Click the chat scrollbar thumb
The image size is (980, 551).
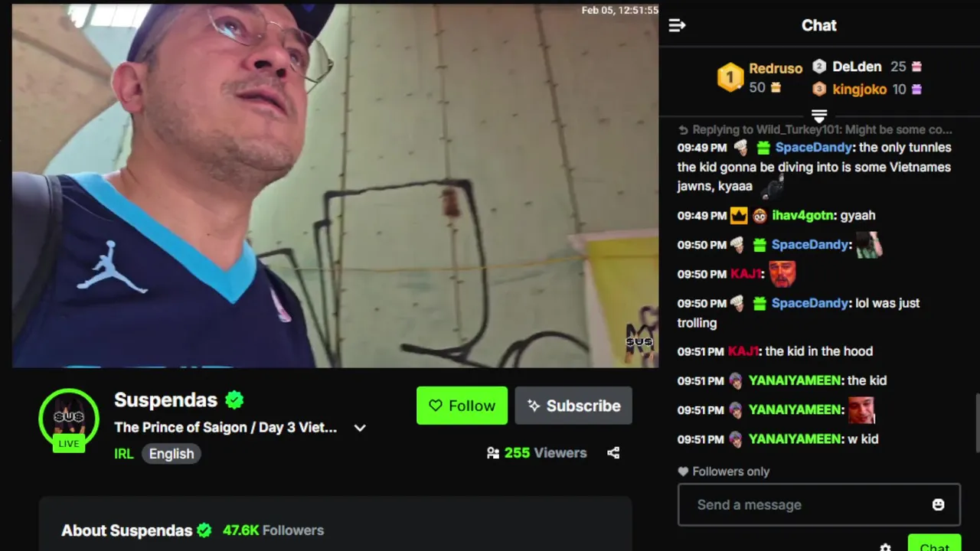(977, 423)
